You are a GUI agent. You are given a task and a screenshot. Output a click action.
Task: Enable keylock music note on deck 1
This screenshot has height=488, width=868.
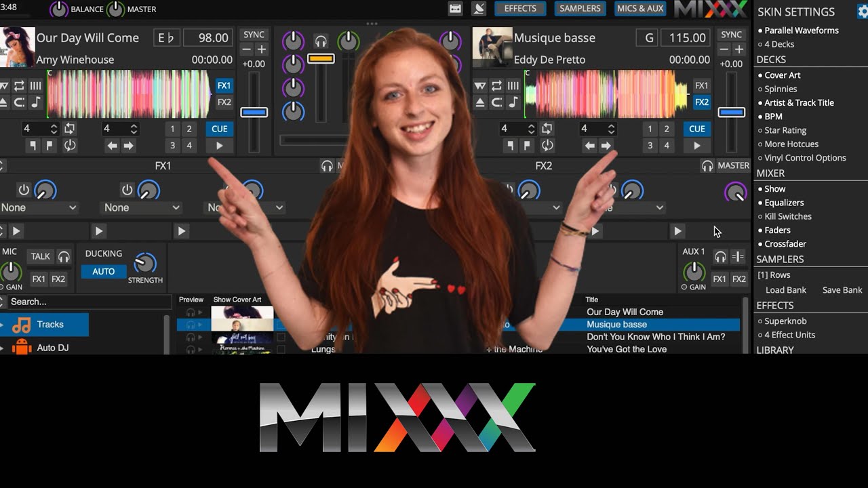35,102
